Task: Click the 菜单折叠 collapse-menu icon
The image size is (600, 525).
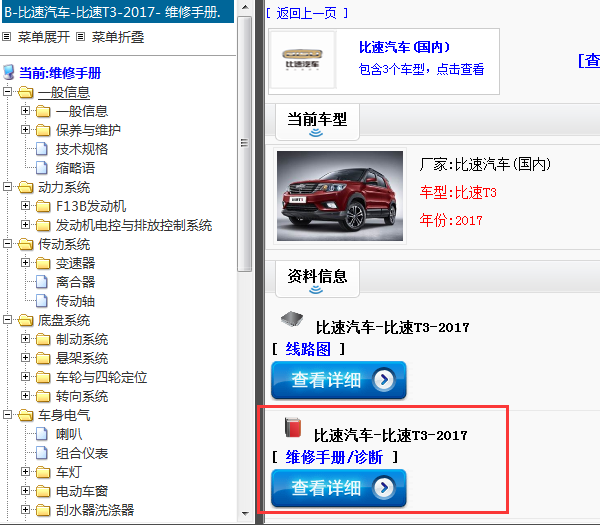Action: [80, 37]
